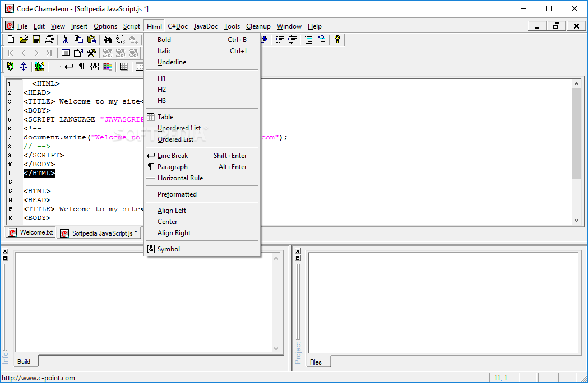Decrease indent with outdent icon
Screen dimensions: 588x383
[292, 39]
